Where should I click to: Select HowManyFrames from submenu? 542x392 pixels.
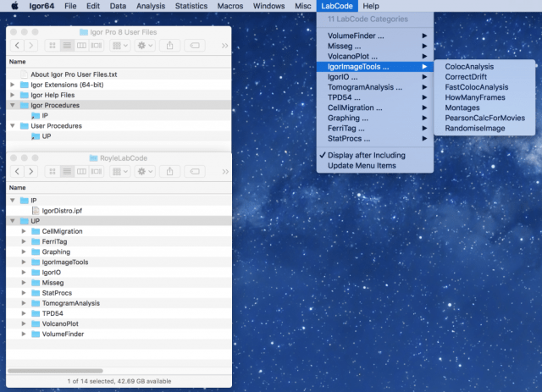(x=484, y=97)
